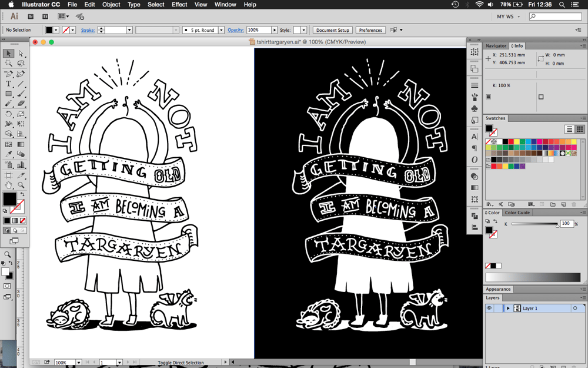This screenshot has width=588, height=368.
Task: Swap fill and stroke in the Tools panel
Action: coord(22,194)
